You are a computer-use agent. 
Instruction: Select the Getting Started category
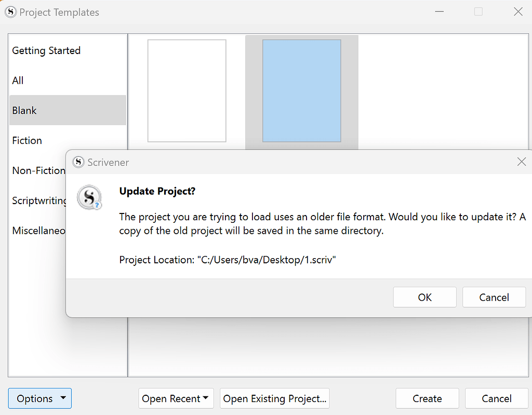point(46,50)
